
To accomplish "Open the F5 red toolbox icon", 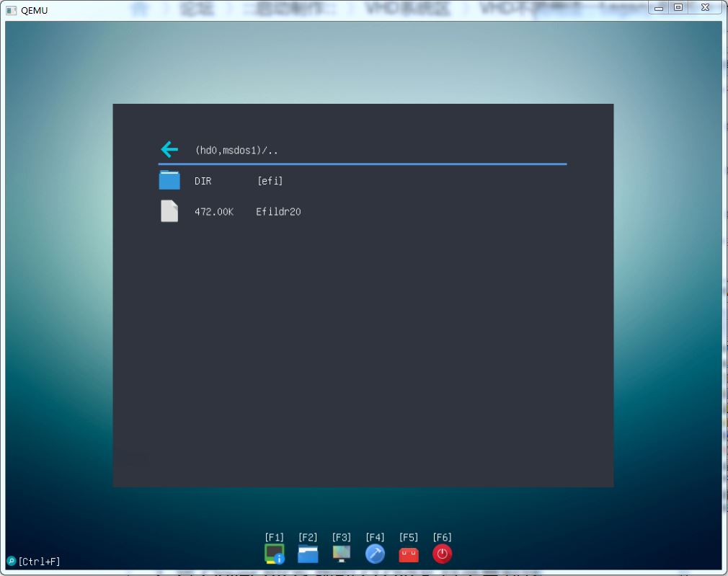I will click(x=409, y=554).
